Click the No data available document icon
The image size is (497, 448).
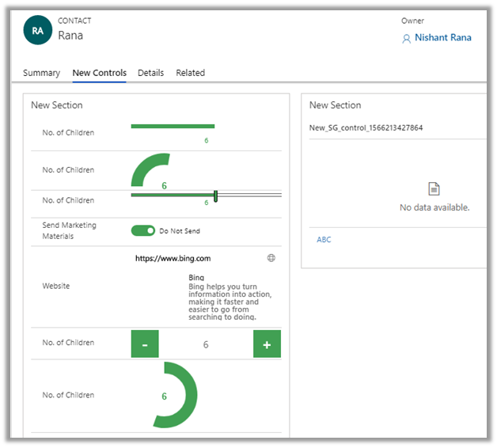coord(434,189)
